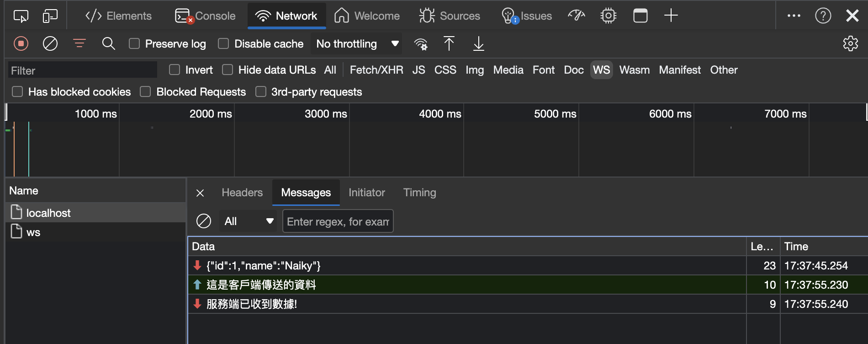Stop recording network log

tap(21, 43)
